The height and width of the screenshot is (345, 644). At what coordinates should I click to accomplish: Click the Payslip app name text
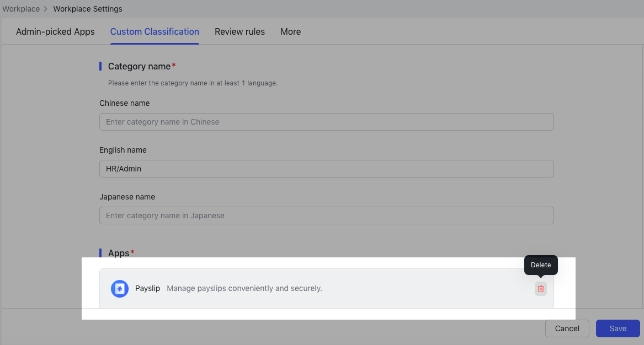[147, 288]
